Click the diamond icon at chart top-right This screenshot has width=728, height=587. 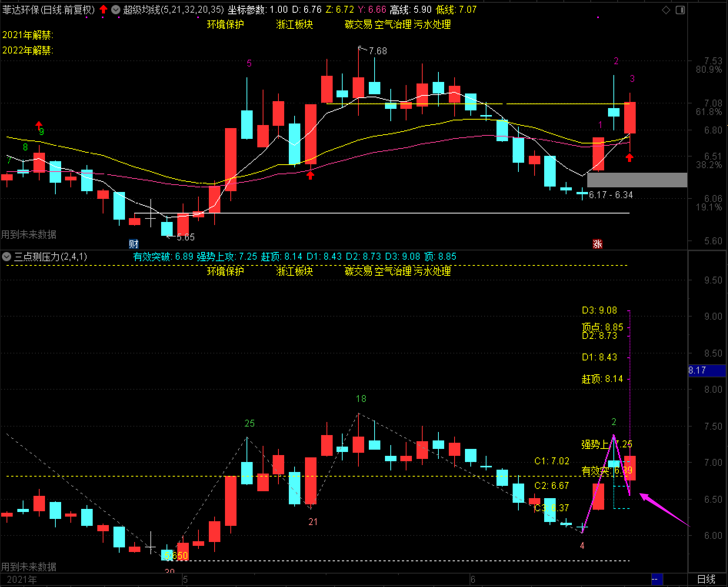pyautogui.click(x=666, y=10)
